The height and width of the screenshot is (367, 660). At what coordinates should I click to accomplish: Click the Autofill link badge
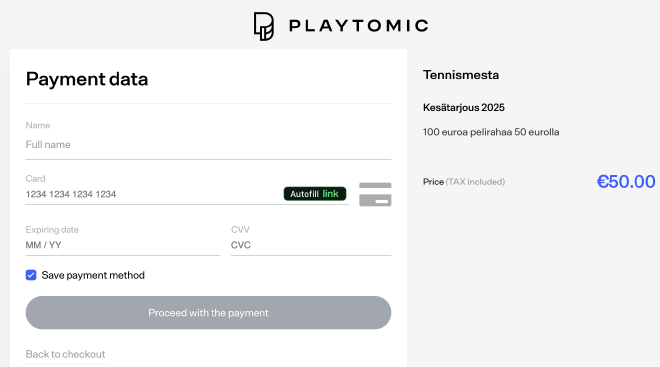click(315, 194)
